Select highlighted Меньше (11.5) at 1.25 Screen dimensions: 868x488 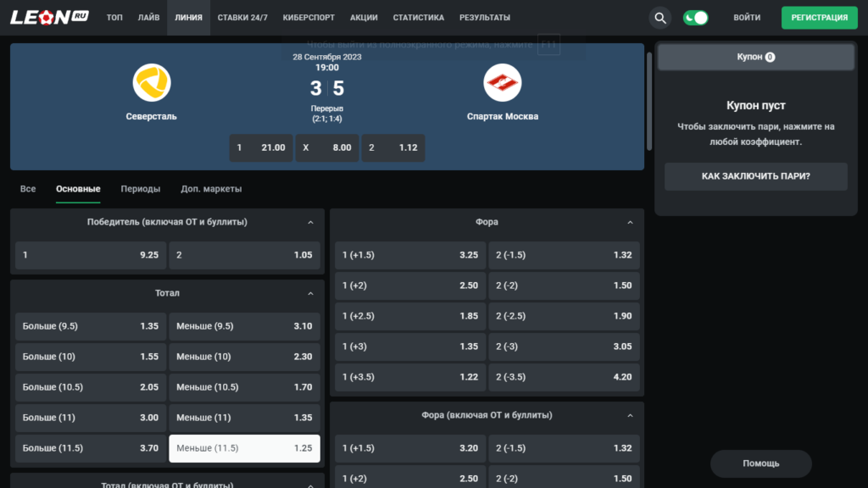click(244, 448)
